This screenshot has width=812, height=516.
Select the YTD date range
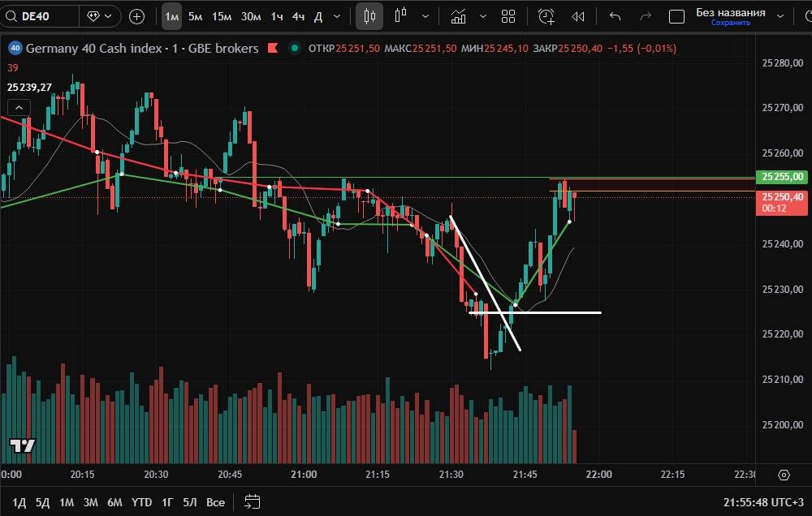point(141,502)
